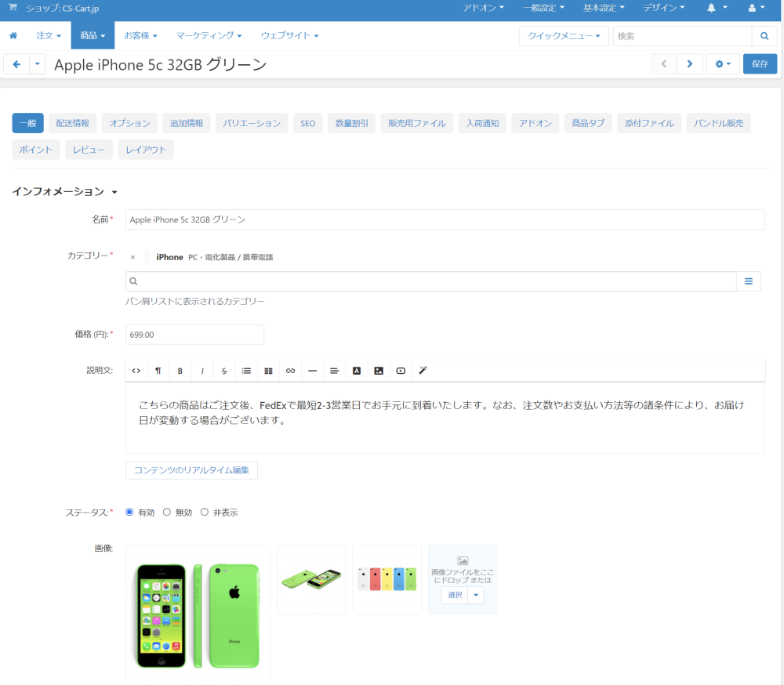The image size is (784, 685).
Task: Switch to レビュー tab
Action: click(89, 150)
